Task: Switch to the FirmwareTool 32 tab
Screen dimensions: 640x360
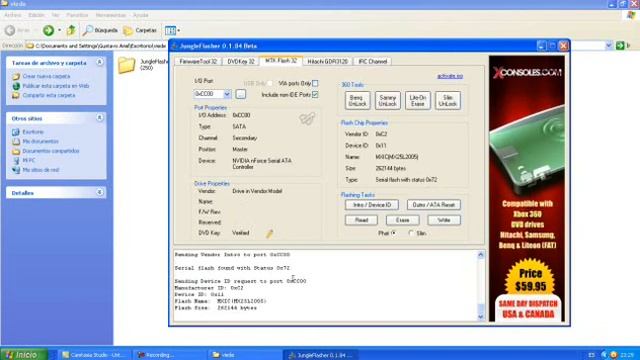Action: [x=198, y=61]
